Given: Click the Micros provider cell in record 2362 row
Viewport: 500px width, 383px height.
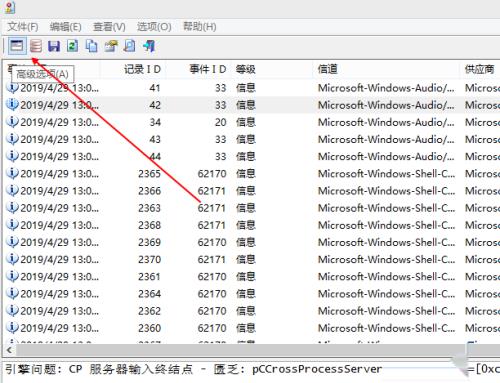Looking at the screenshot, I should [482, 311].
